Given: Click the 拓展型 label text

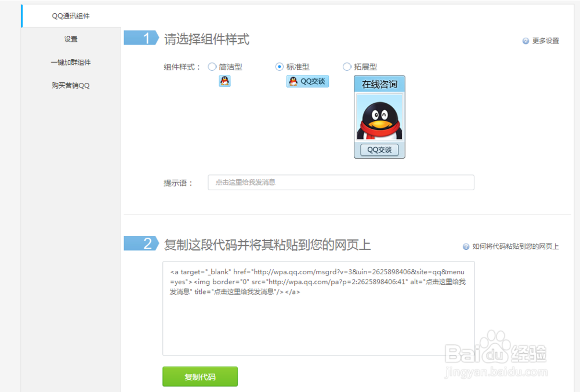Looking at the screenshot, I should coord(365,67).
